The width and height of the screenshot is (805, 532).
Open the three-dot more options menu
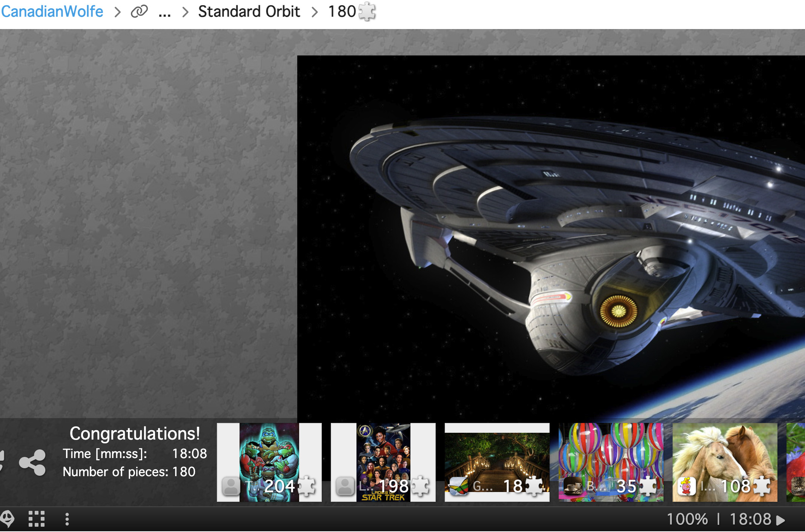tap(67, 519)
